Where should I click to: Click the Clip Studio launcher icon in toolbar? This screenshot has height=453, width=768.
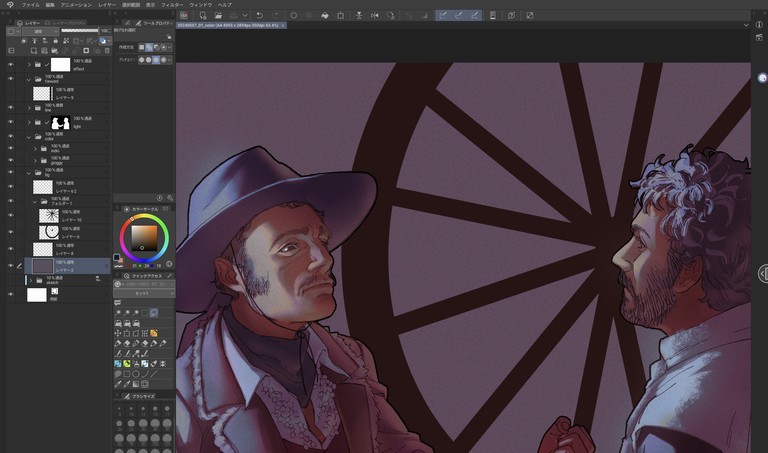pyautogui.click(x=184, y=15)
